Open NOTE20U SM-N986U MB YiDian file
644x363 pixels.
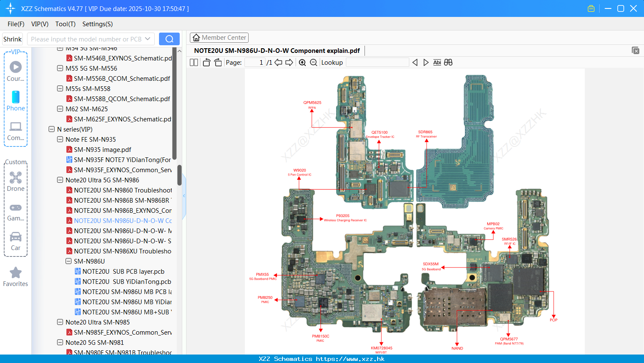pos(123,302)
